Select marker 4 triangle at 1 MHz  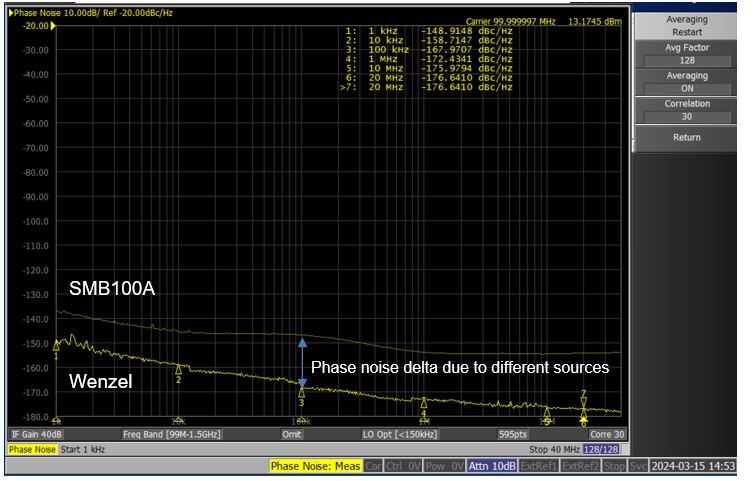tap(424, 403)
